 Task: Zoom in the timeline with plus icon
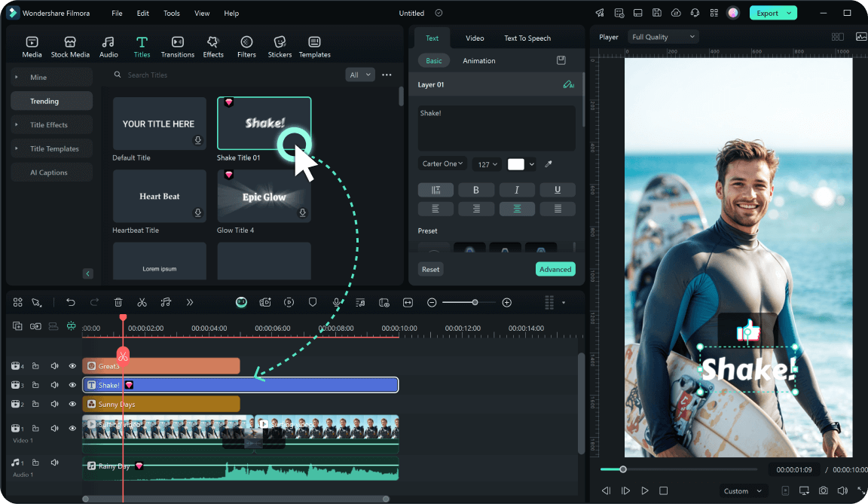pyautogui.click(x=506, y=303)
